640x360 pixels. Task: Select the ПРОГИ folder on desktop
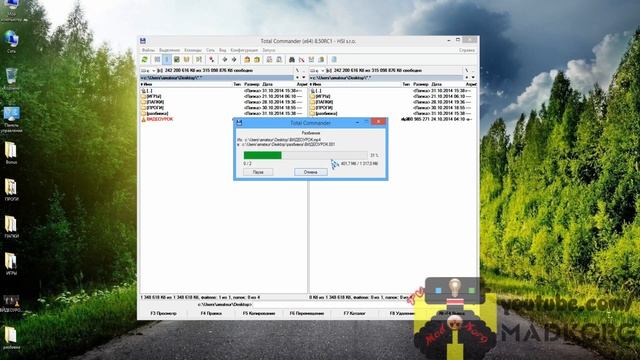pos(11,190)
